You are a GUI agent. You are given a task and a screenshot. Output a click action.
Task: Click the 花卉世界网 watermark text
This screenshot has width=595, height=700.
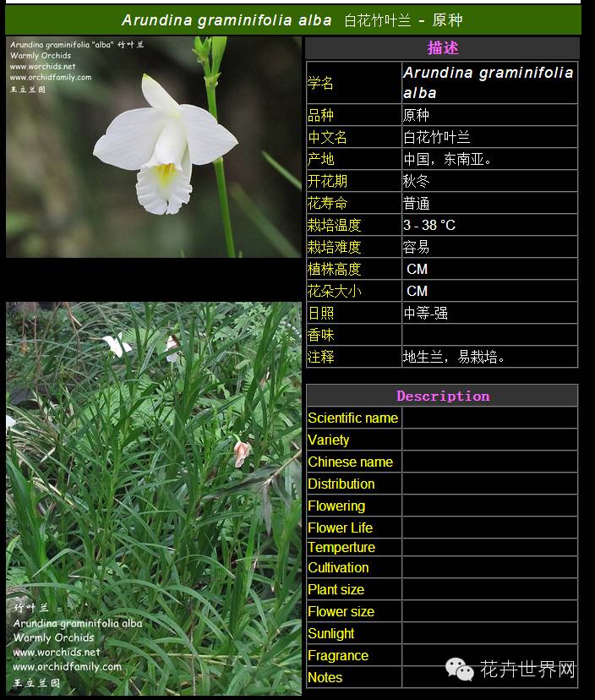coord(527,670)
